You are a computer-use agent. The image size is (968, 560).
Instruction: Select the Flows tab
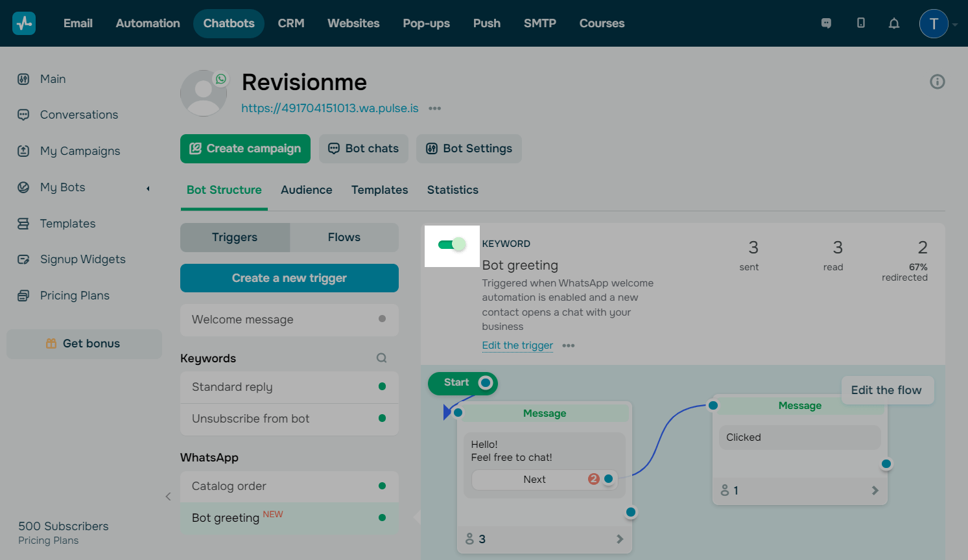(x=344, y=237)
